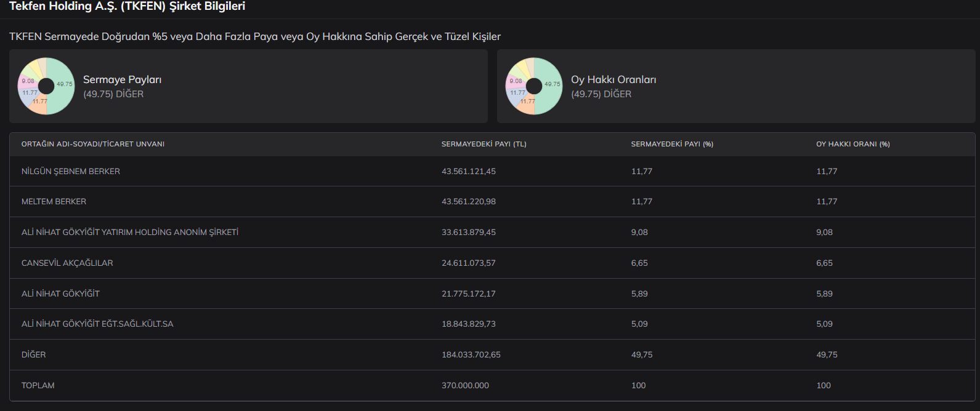Image resolution: width=980 pixels, height=411 pixels.
Task: Select the amount 21.775.172,17
Action: pos(469,294)
